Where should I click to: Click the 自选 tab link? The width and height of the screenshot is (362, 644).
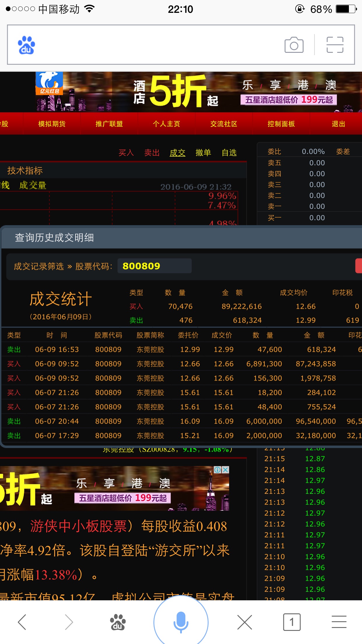click(x=229, y=153)
